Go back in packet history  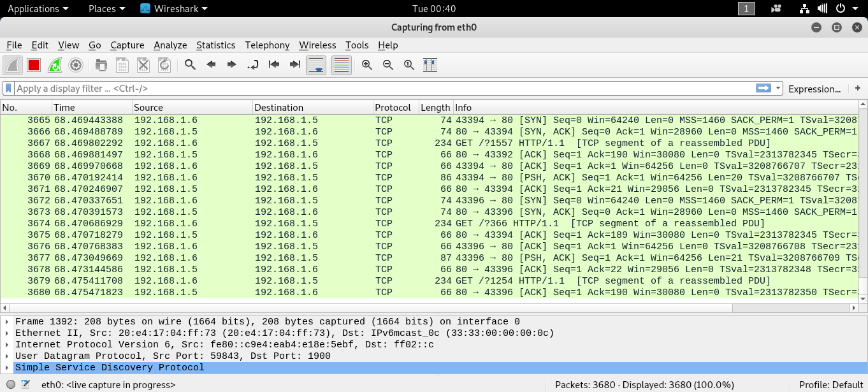pyautogui.click(x=211, y=64)
